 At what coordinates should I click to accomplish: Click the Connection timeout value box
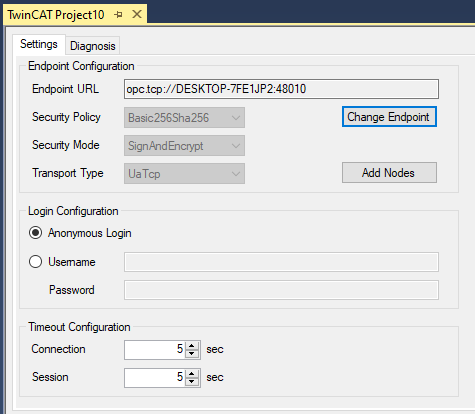155,350
